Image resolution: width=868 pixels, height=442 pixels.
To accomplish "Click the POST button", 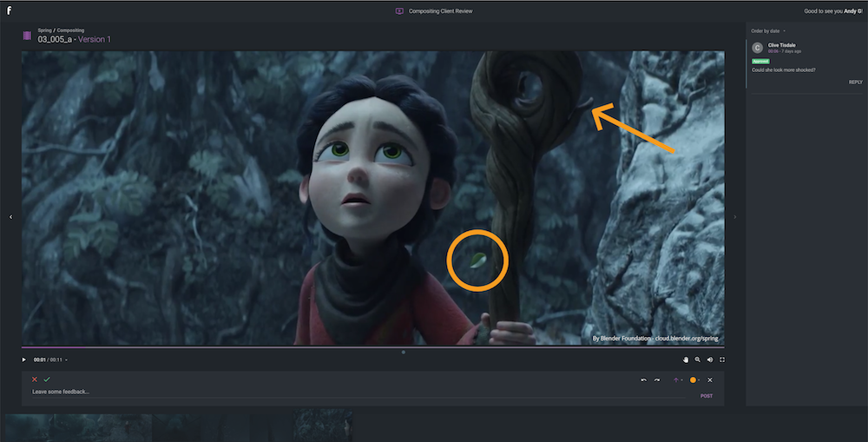I will [707, 396].
